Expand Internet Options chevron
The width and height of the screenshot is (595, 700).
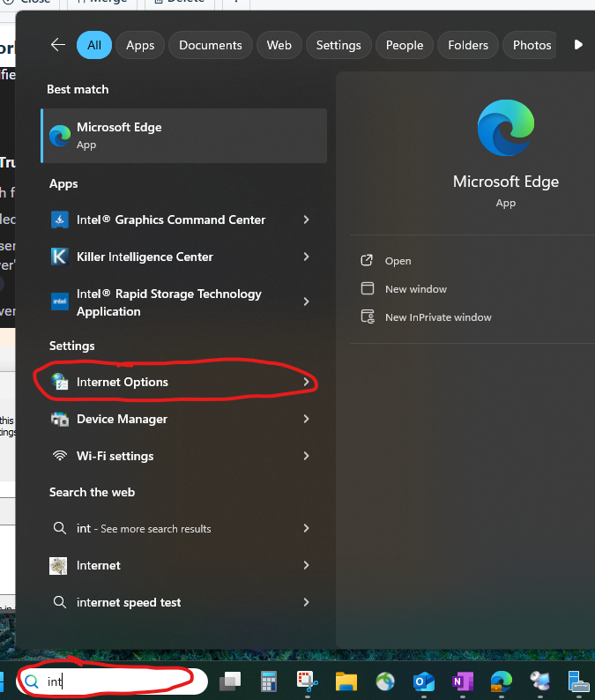point(306,382)
